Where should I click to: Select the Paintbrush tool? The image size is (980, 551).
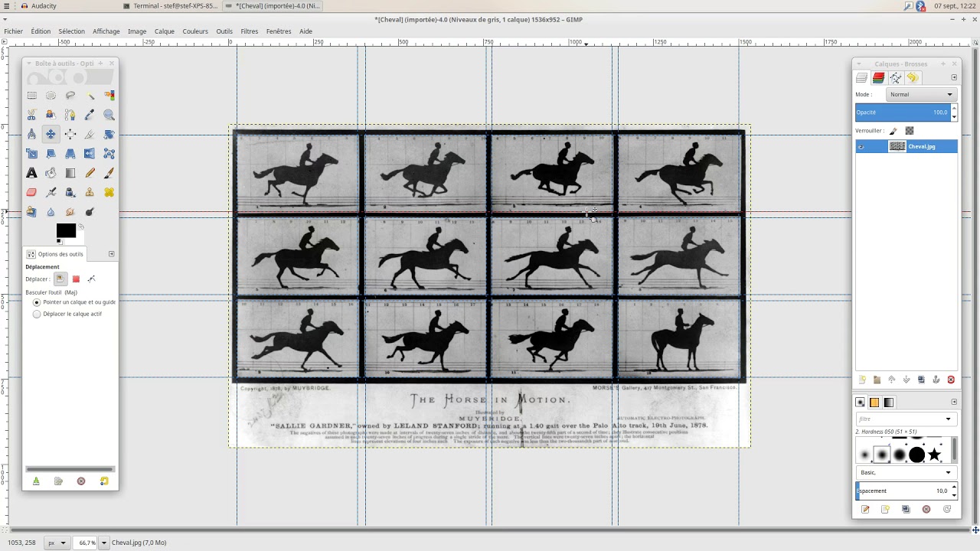click(109, 173)
